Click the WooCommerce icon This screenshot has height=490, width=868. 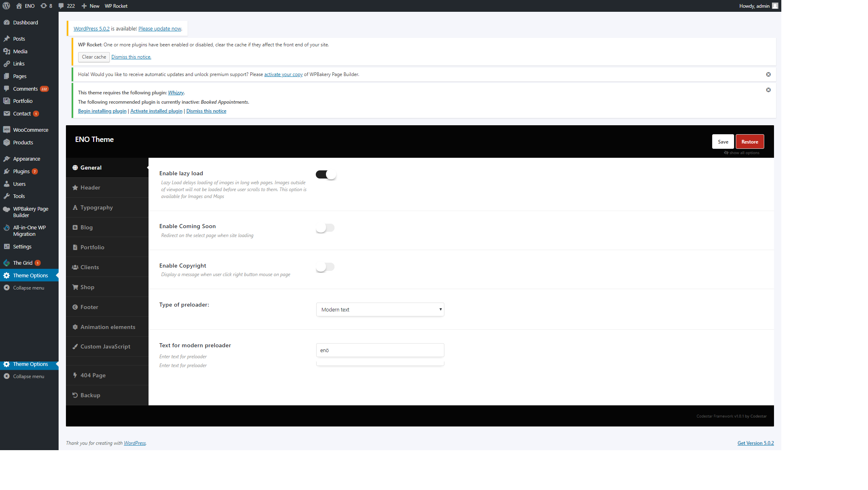tap(7, 130)
